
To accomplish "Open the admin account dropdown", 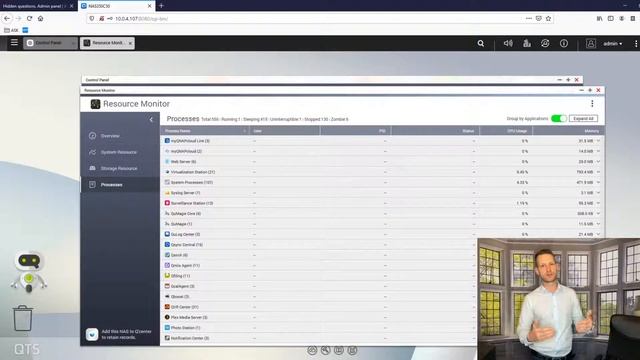I will point(613,44).
